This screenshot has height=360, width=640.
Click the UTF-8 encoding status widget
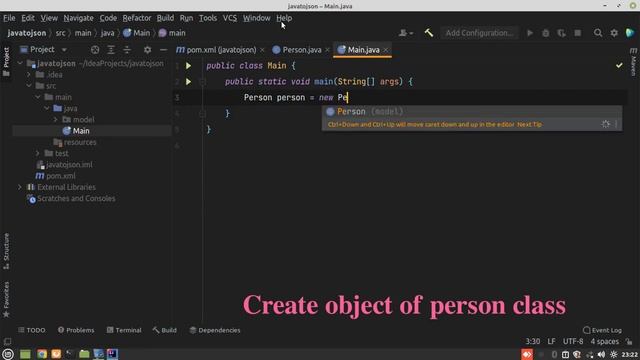(x=573, y=341)
